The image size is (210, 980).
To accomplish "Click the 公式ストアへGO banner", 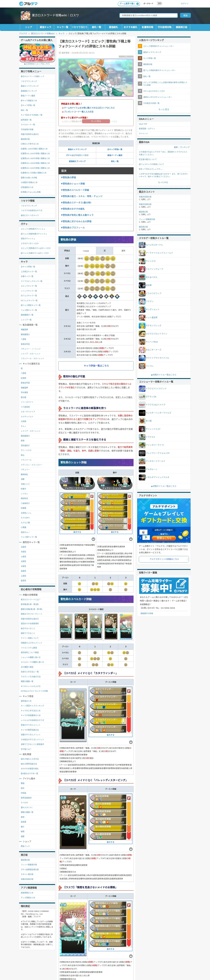I will tap(37, 53).
